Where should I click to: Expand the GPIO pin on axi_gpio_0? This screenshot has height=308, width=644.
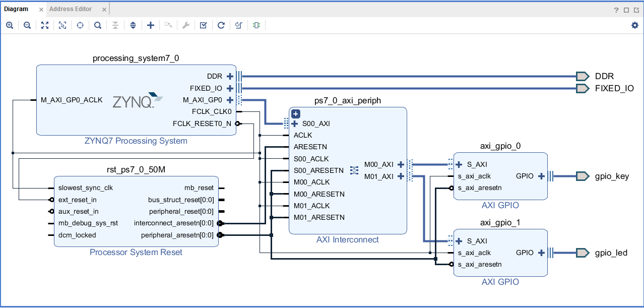542,176
